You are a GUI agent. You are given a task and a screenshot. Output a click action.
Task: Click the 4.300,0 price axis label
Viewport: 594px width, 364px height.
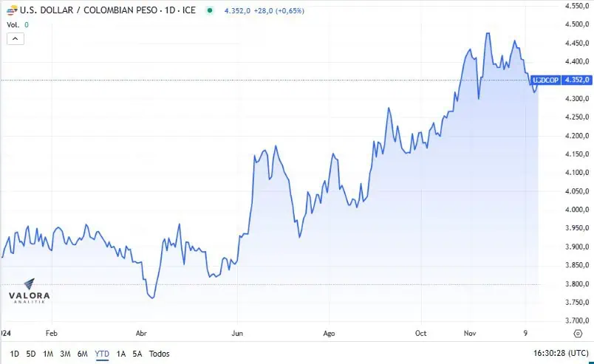point(577,98)
